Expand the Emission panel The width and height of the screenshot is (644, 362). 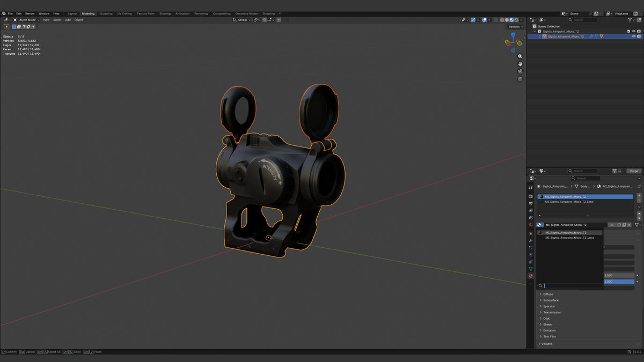pyautogui.click(x=549, y=330)
